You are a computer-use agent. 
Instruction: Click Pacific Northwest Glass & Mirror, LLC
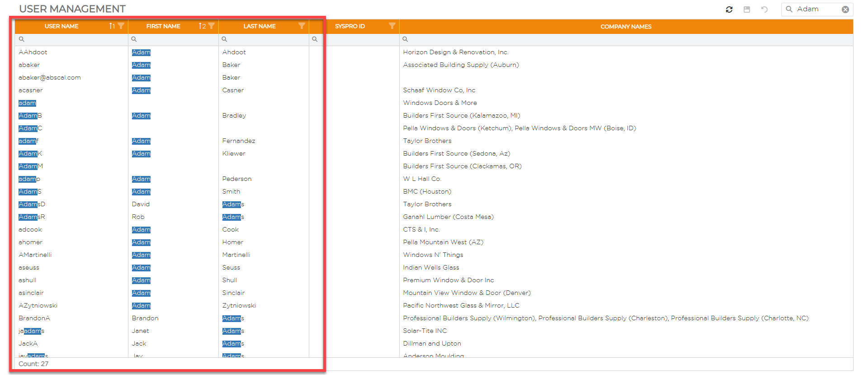click(461, 305)
